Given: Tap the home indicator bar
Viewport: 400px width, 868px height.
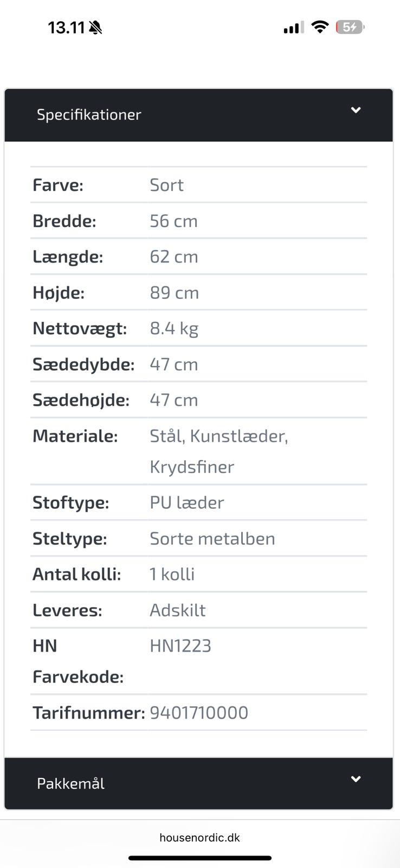Looking at the screenshot, I should point(199,858).
